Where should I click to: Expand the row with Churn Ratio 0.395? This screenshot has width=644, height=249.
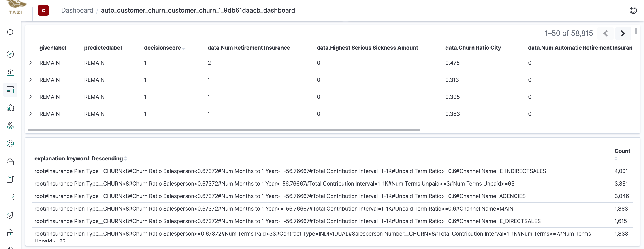point(30,97)
